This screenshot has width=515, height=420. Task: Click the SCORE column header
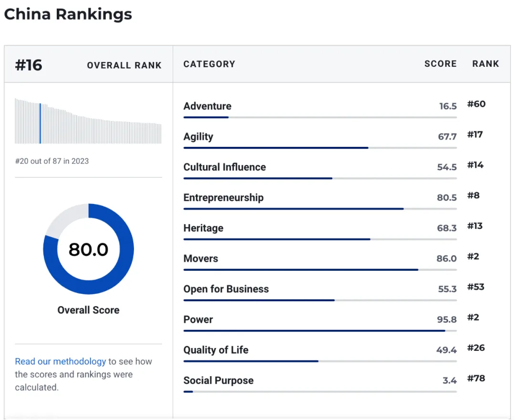pos(440,64)
